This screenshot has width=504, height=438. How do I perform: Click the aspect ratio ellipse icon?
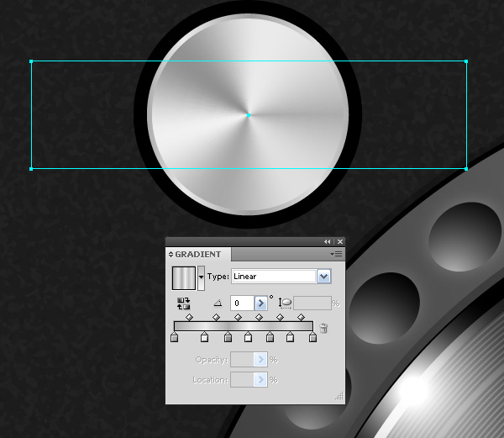pos(285,303)
